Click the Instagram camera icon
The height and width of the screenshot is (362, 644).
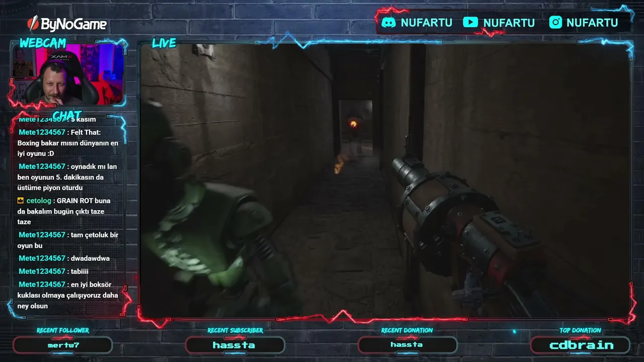(x=555, y=22)
